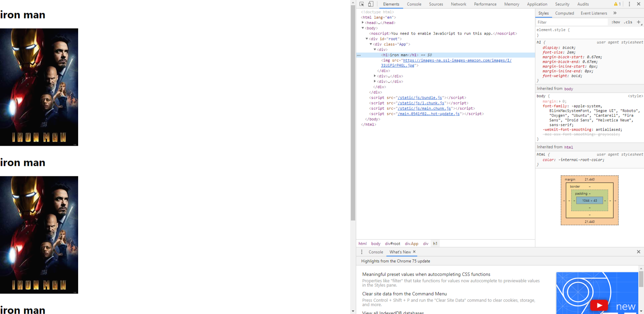644x314 pixels.
Task: Toggle the device toolbar icon
Action: [x=371, y=4]
